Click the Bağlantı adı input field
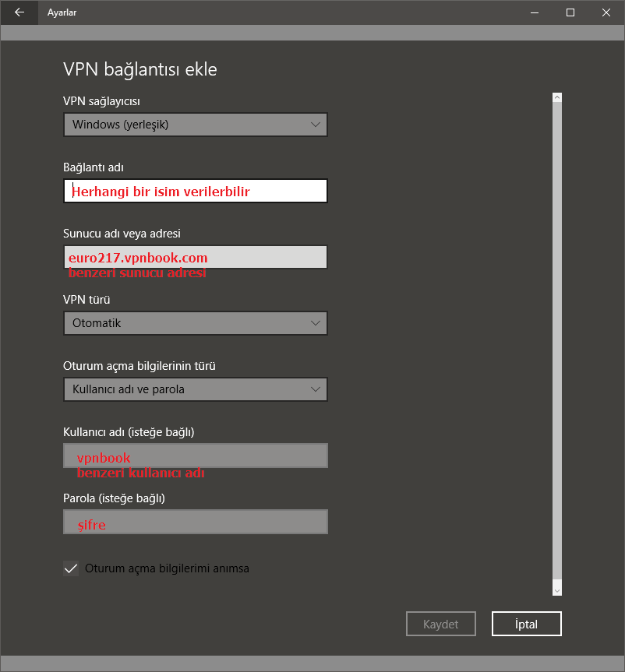The width and height of the screenshot is (625, 672). 195,191
